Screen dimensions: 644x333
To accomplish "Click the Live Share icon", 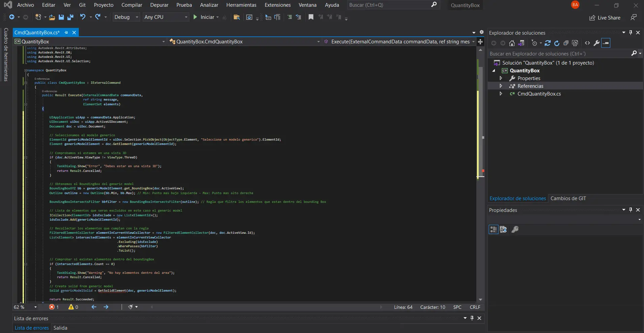I will (605, 18).
